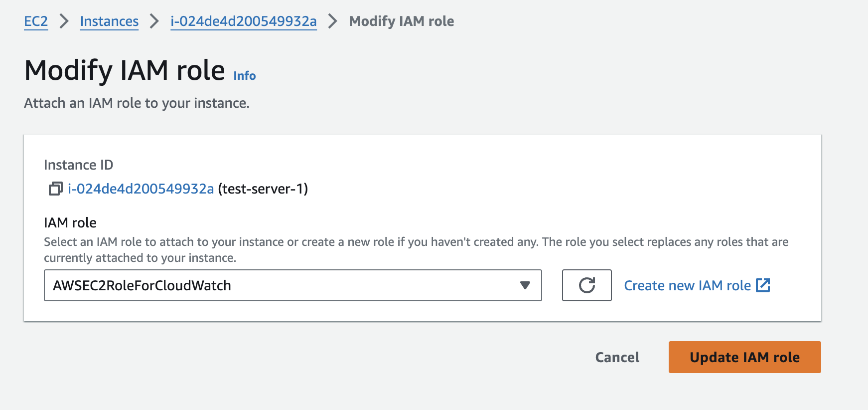Click the orange Update IAM role button
Screen dimensions: 868x410
(744, 357)
